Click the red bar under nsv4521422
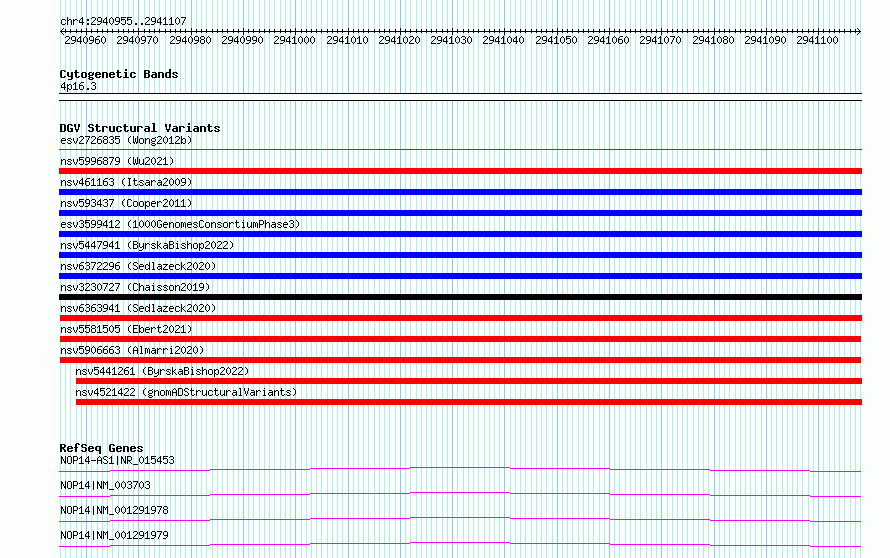The height and width of the screenshot is (558, 890). (469, 402)
